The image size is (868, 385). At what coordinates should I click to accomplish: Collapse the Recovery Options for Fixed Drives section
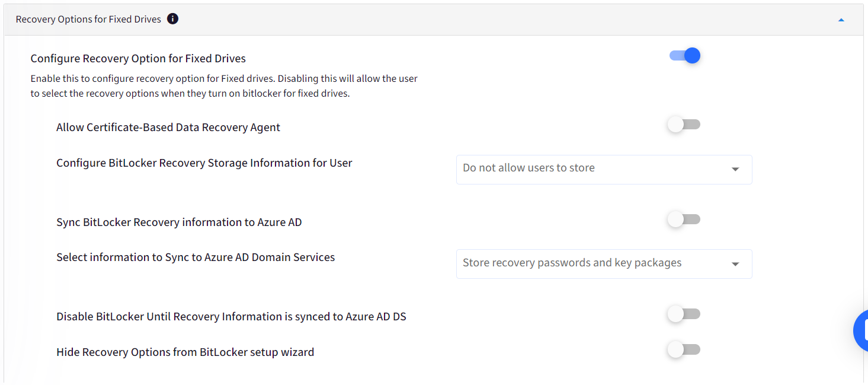click(841, 20)
